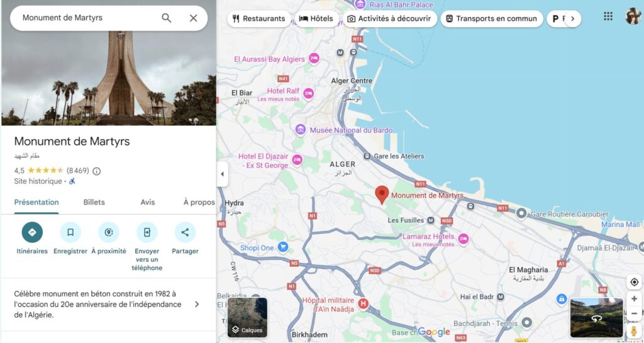The image size is (644, 343).
Task: Click the Les Fusilles metro icon
Action: [x=430, y=220]
